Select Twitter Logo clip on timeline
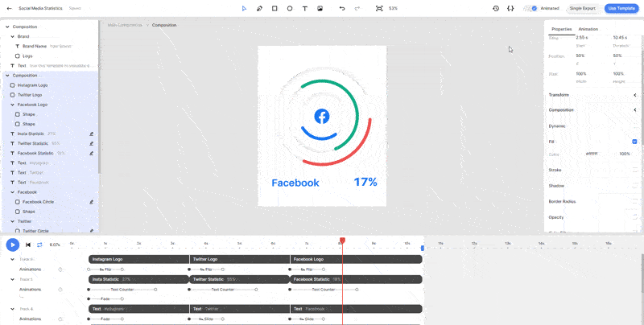Screen dimensions: 644x325 pos(240,259)
